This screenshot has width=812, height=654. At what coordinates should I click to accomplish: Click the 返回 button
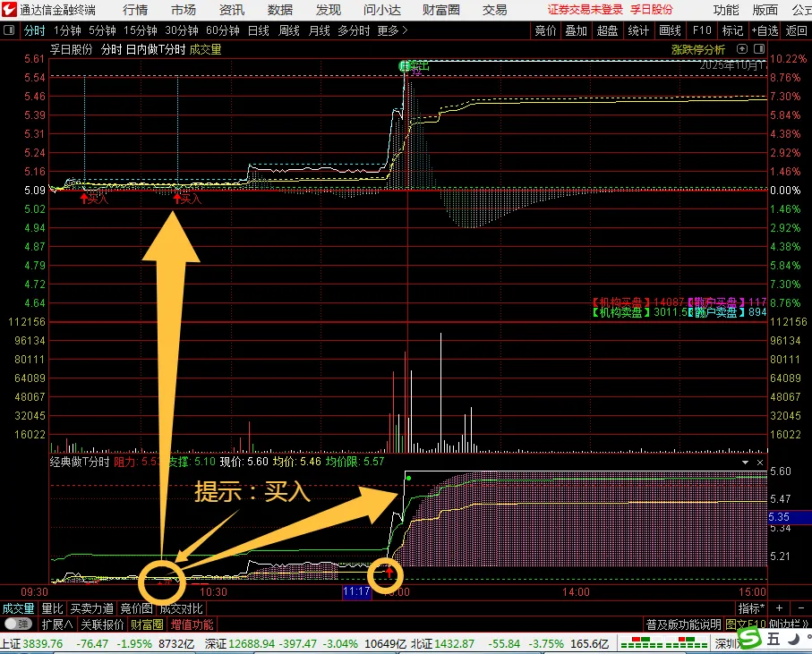point(796,30)
